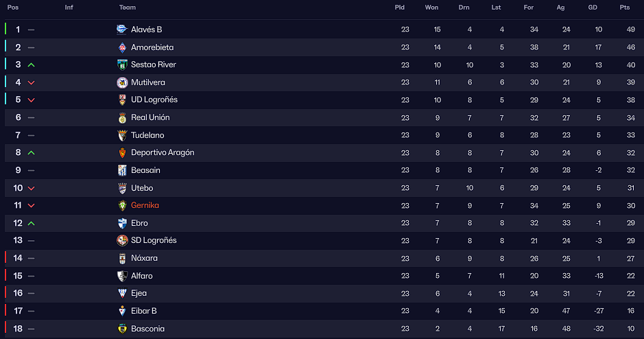The image size is (644, 339).
Task: Select the UD Logroñés team name
Action: 154,100
